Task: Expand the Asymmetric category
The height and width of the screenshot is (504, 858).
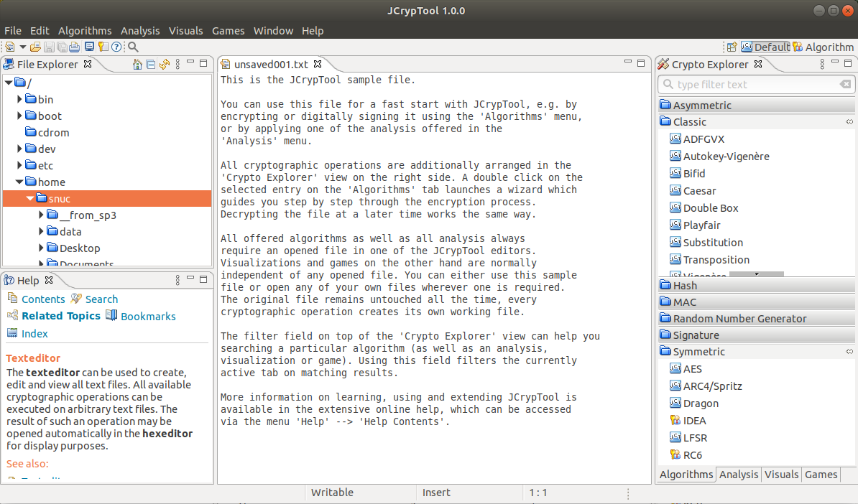Action: [756, 105]
